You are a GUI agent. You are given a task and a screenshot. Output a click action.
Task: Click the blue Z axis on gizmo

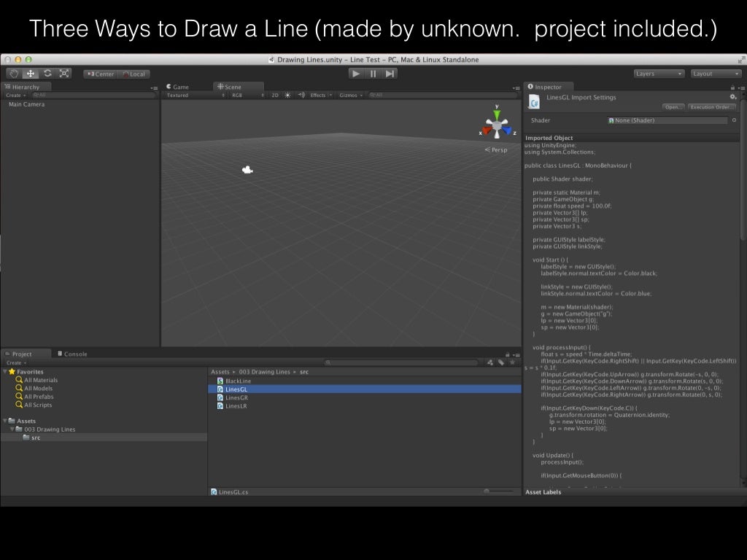[507, 130]
